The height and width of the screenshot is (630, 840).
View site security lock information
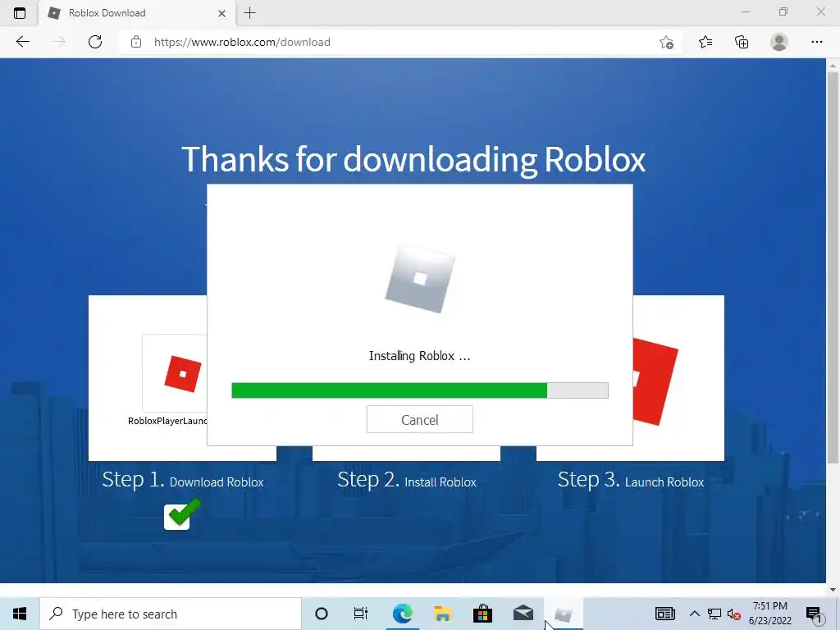click(x=136, y=42)
